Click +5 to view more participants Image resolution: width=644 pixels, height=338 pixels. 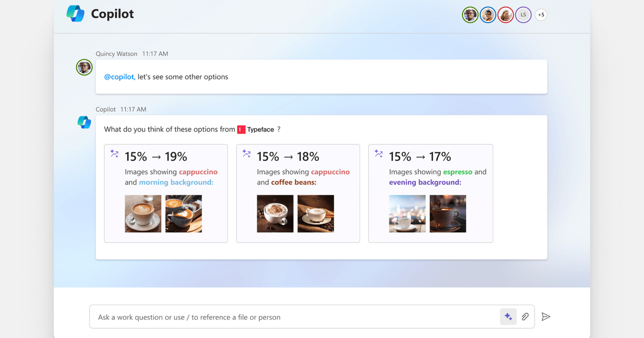[x=541, y=14]
